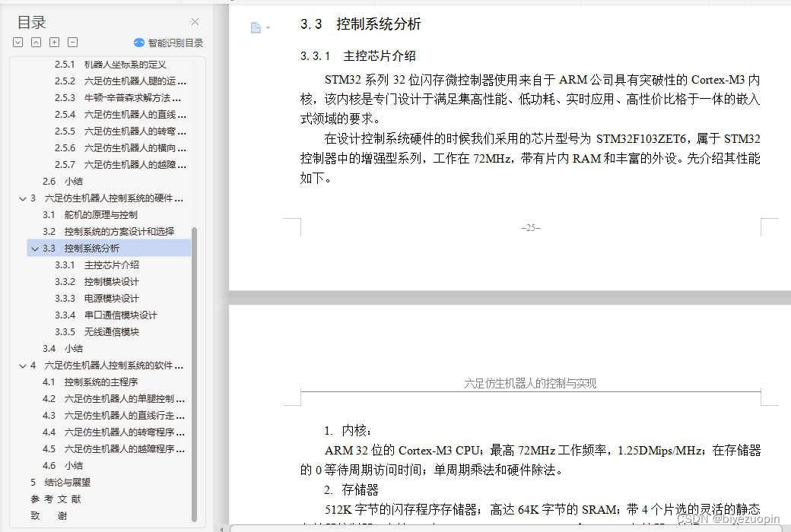Go to 2.5.3 牛顿-辛普森求解方法
The image size is (791, 532).
(x=118, y=98)
